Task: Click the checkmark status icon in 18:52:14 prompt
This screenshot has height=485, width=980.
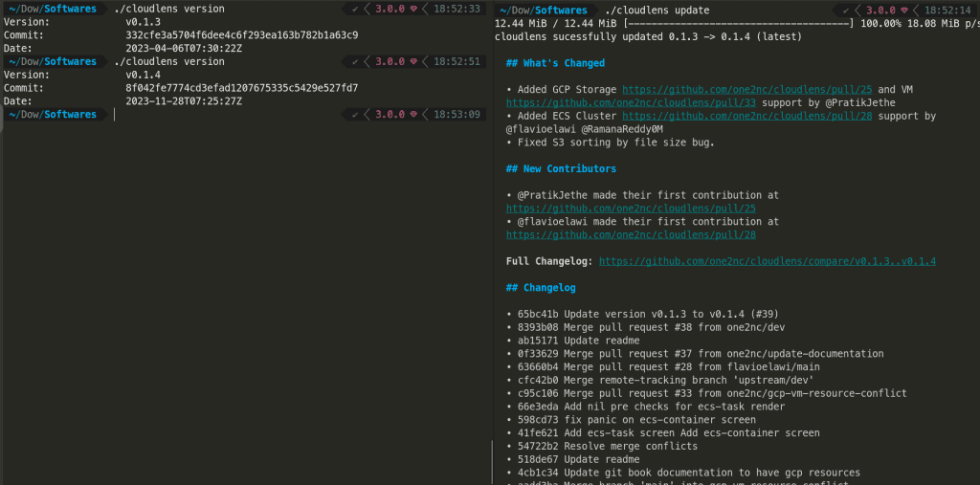Action: tap(846, 11)
